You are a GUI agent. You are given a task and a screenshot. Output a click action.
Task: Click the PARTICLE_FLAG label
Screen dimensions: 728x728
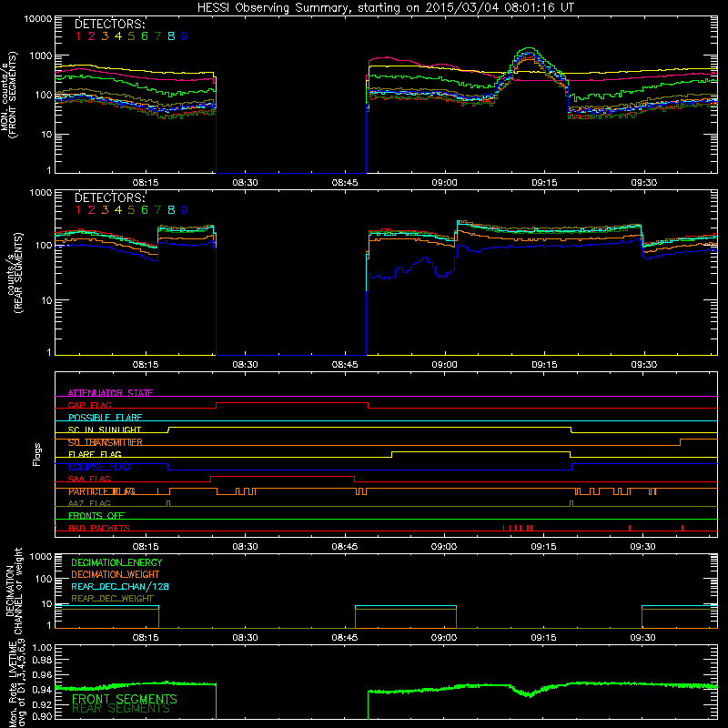pos(102,491)
